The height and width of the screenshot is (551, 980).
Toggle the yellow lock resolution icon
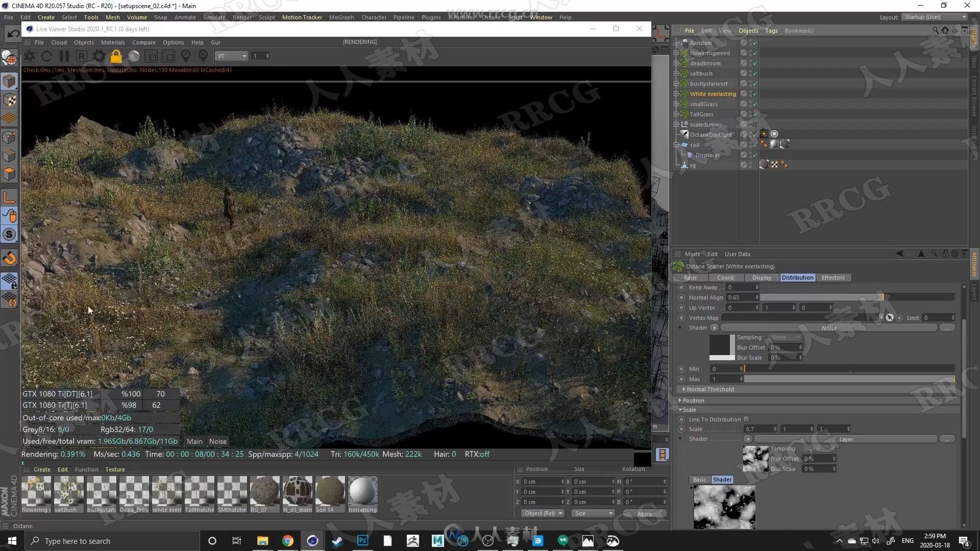[116, 56]
